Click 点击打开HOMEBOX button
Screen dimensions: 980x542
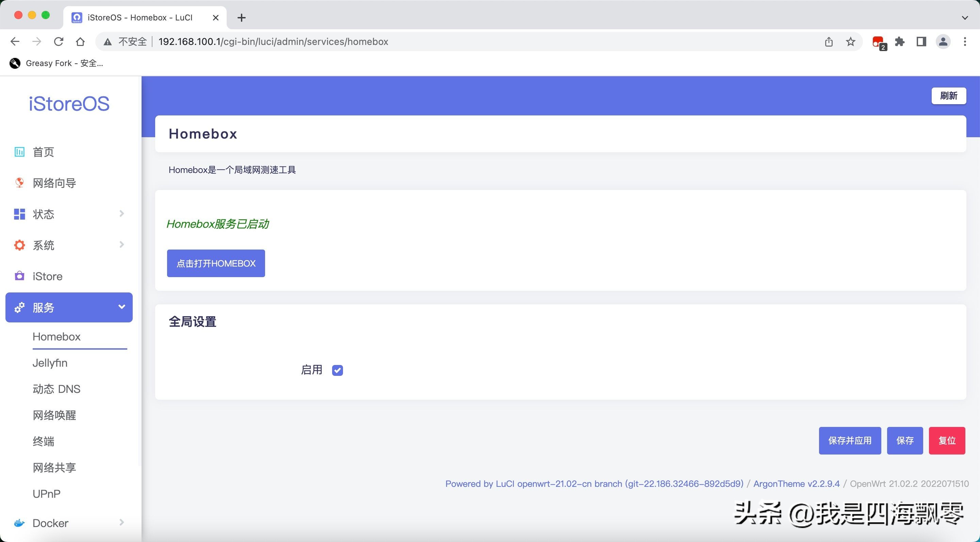click(216, 264)
